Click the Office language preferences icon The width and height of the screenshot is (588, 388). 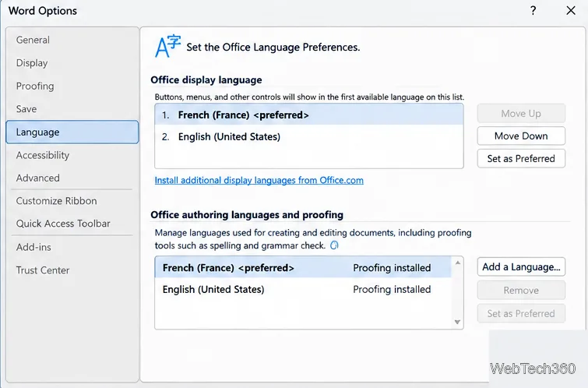pos(167,46)
